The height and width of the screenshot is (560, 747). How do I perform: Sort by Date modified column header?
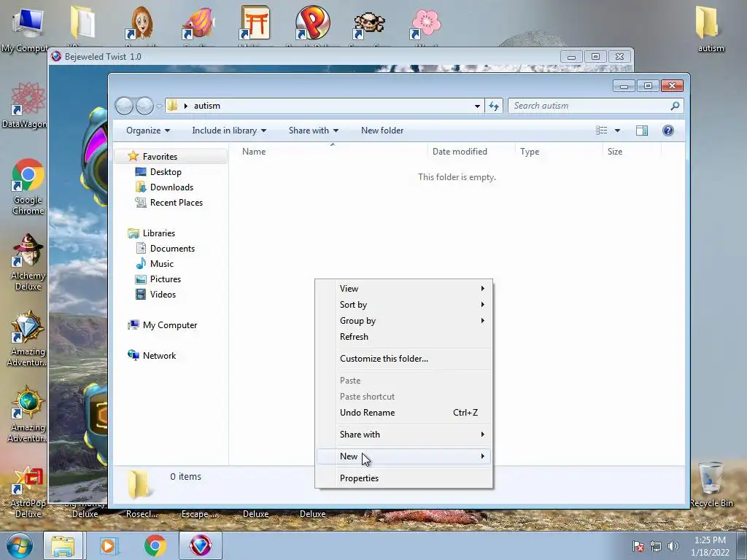pos(471,152)
